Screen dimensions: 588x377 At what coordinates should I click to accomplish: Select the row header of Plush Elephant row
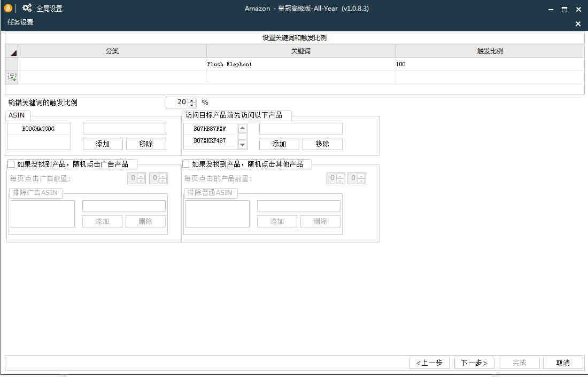[x=12, y=64]
